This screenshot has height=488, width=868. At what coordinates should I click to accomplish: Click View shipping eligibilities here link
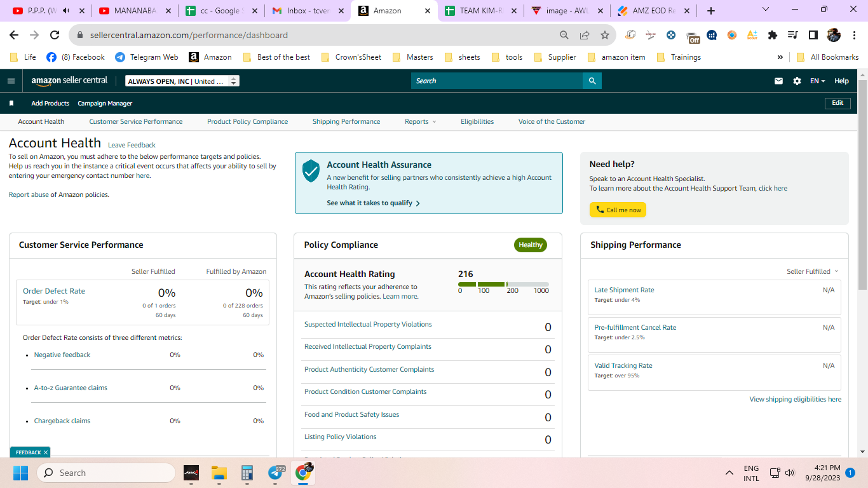(795, 399)
